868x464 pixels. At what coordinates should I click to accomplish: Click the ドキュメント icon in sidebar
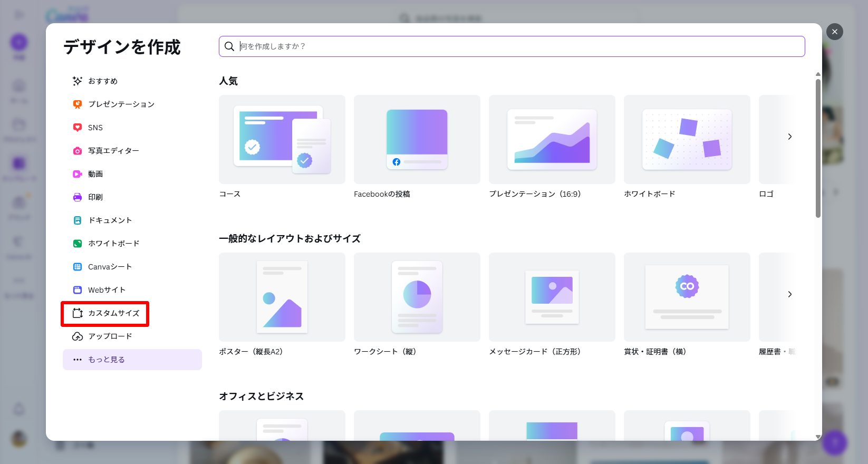point(78,220)
